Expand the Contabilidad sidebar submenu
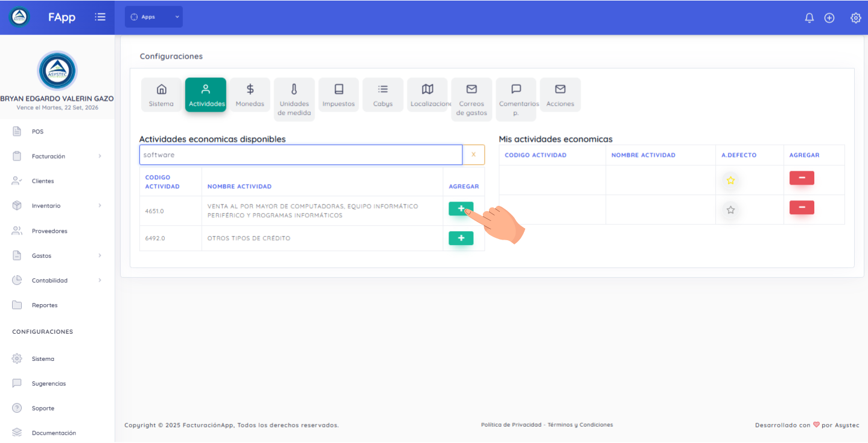868x443 pixels. 57,281
